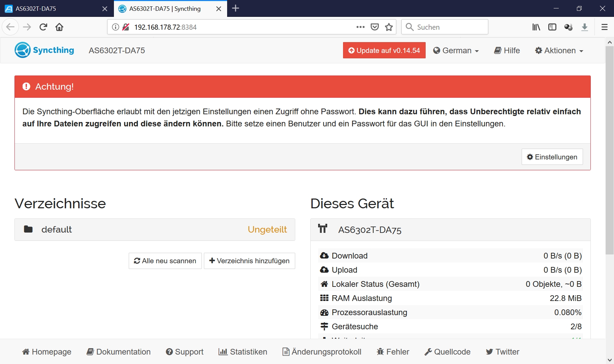Go to the browser home page icon
The image size is (614, 364).
point(59,27)
